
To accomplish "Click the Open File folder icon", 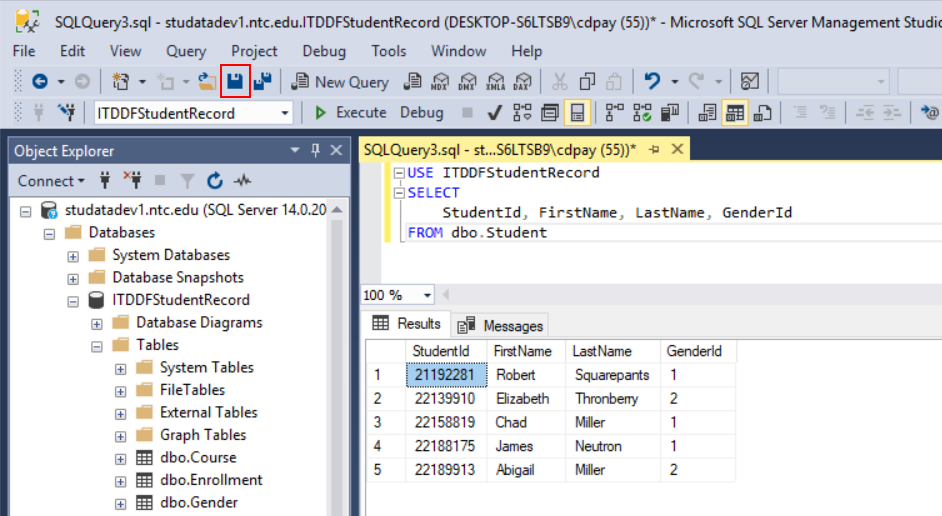I will coord(207,81).
